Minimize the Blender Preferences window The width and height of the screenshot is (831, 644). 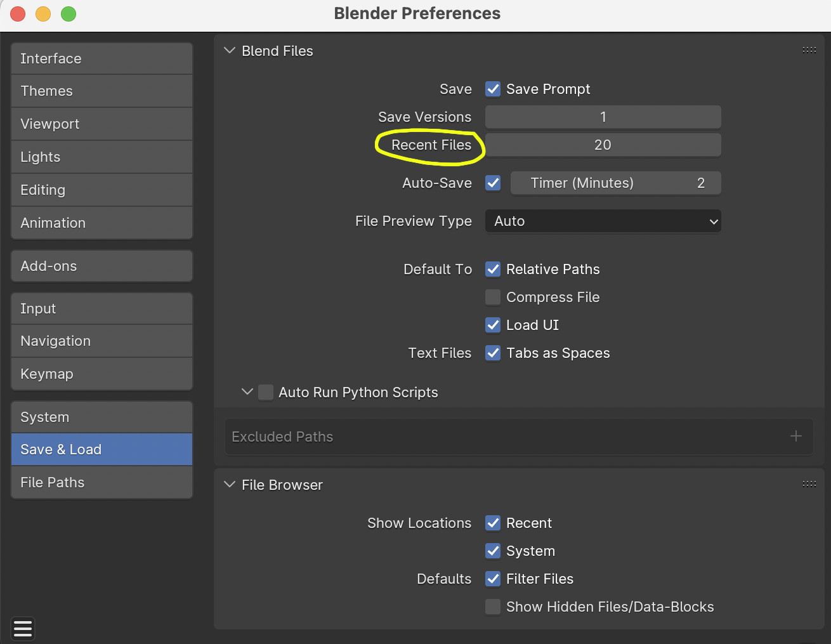[x=43, y=13]
